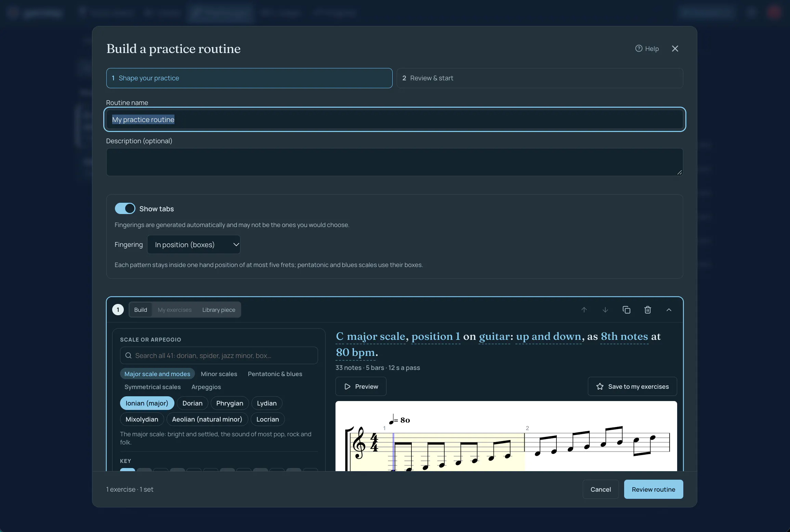Select Minor scales category
The height and width of the screenshot is (532, 790).
coord(219,374)
